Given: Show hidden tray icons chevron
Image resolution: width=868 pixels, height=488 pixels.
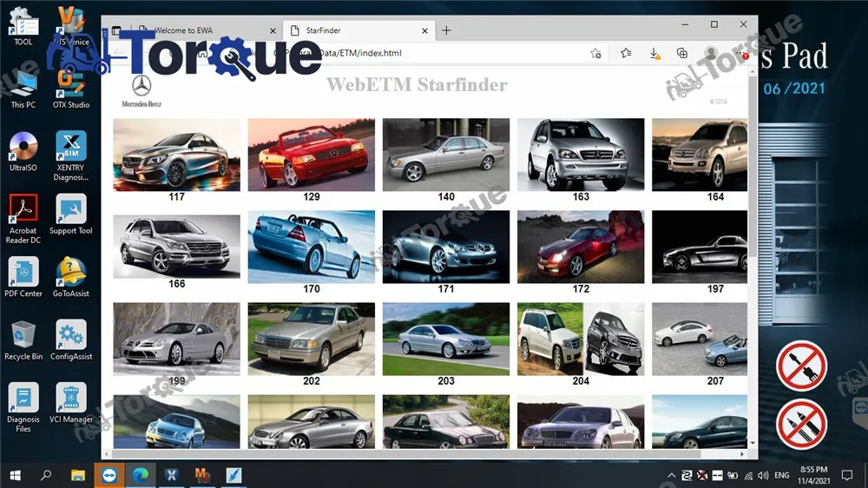Looking at the screenshot, I should [671, 475].
